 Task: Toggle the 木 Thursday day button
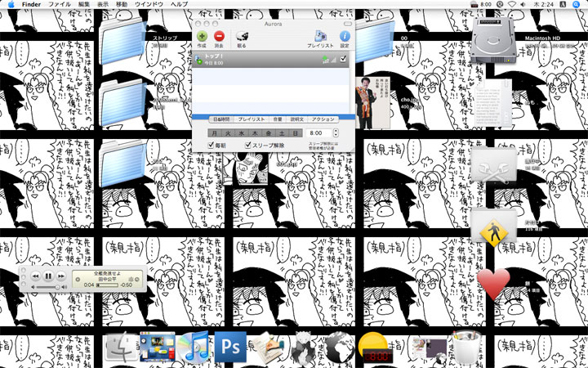(255, 133)
